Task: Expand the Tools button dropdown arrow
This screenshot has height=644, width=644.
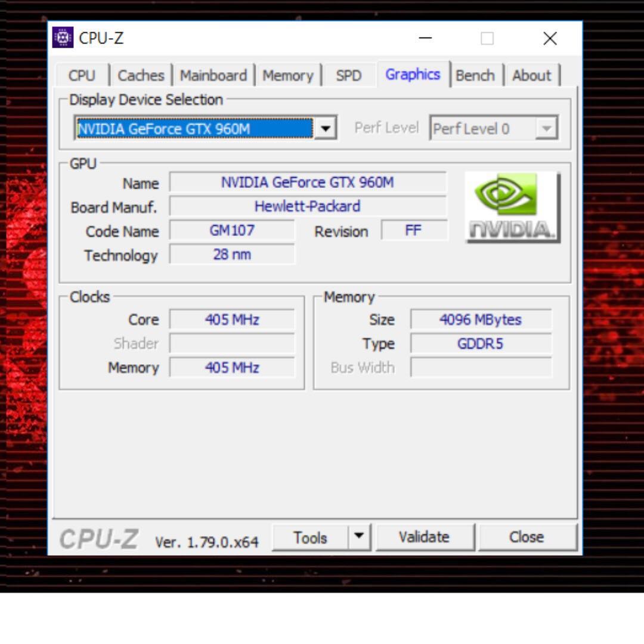Action: point(359,537)
